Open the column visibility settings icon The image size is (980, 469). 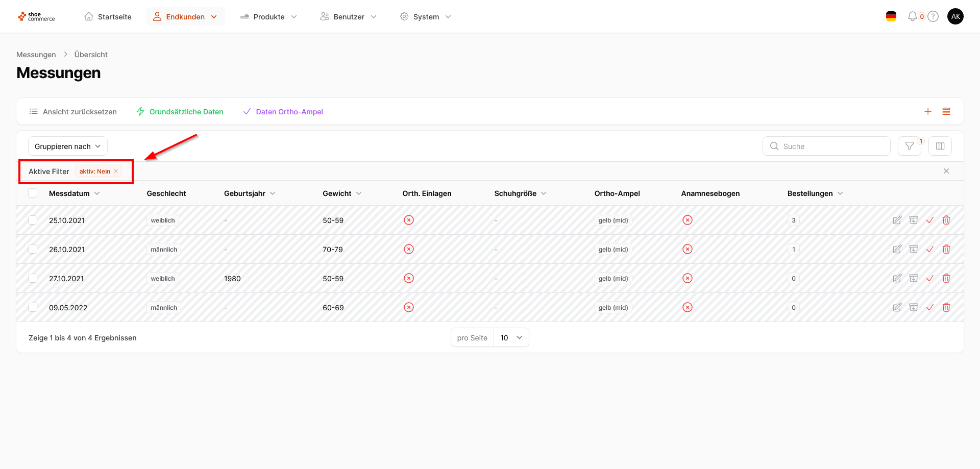tap(940, 146)
